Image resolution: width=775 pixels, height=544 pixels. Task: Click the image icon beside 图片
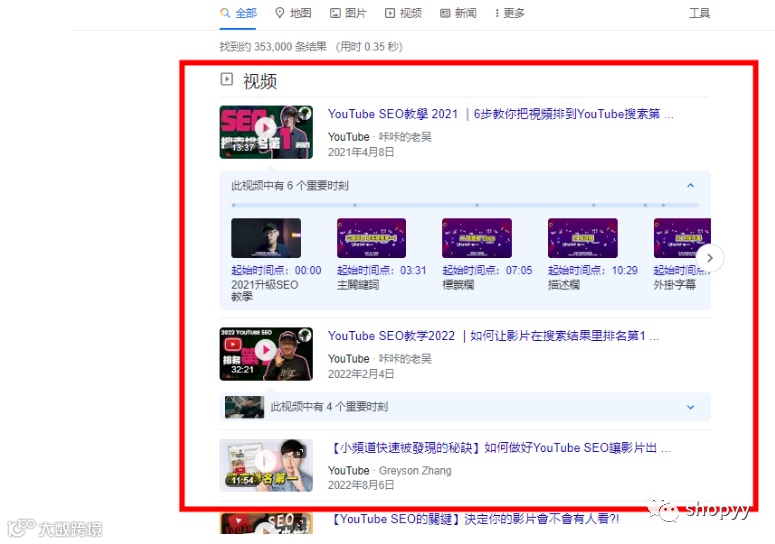click(335, 13)
